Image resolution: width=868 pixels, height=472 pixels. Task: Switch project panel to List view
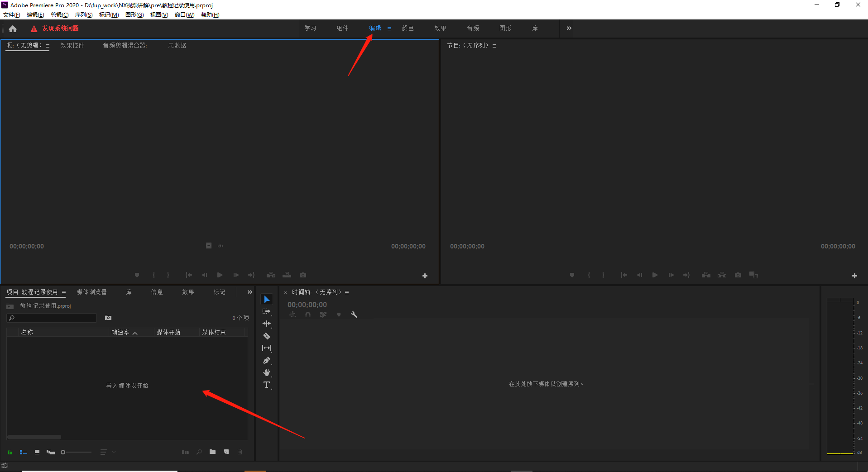click(x=24, y=452)
